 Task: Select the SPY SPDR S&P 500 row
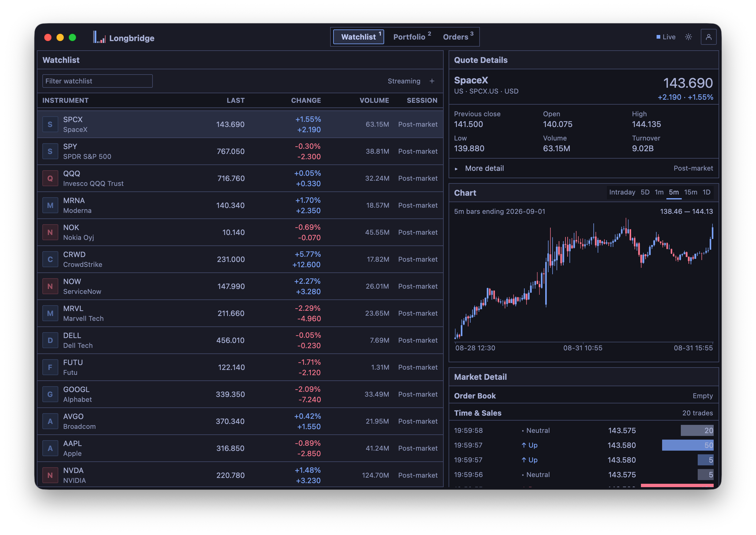240,151
